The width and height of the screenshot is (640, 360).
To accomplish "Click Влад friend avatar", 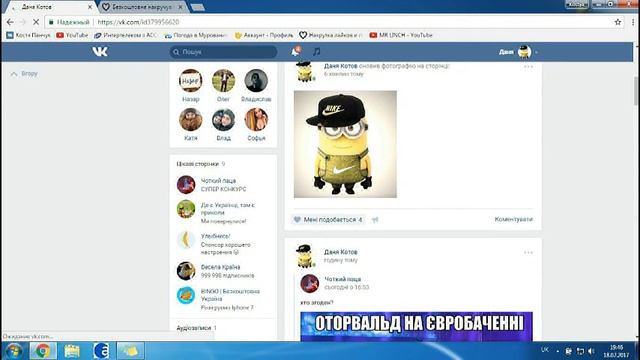I will [x=223, y=120].
